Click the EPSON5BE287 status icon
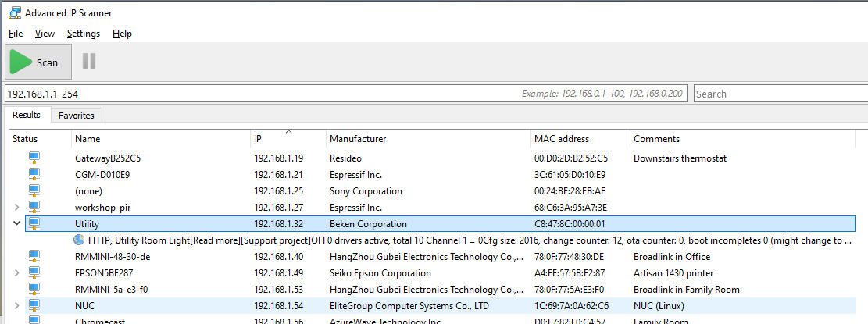The width and height of the screenshot is (868, 324). click(34, 273)
